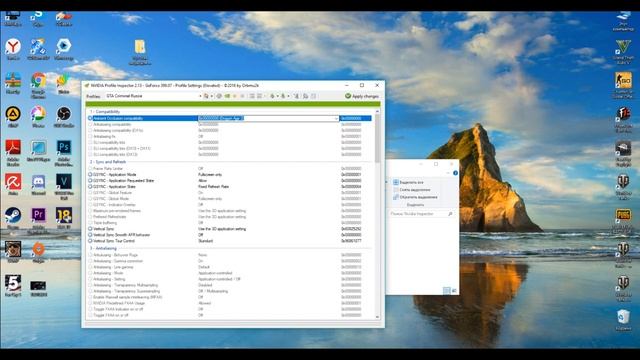Open the Vegas Pro desktop shortcut
The image size is (640, 360).
(x=64, y=187)
